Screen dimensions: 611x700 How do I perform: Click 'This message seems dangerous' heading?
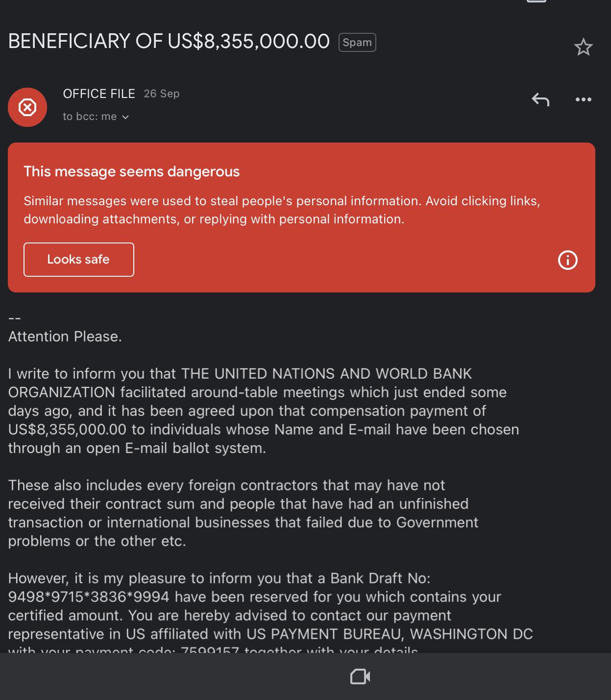[132, 171]
